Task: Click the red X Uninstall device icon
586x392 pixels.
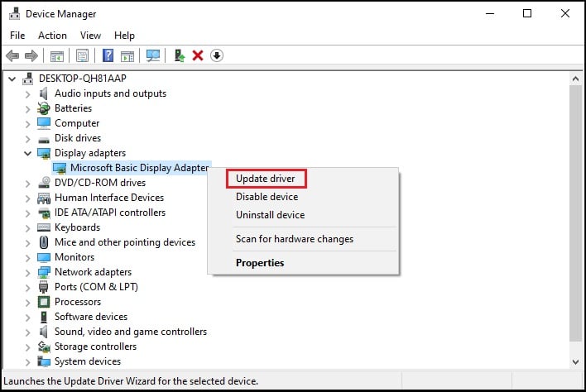Action: 198,55
